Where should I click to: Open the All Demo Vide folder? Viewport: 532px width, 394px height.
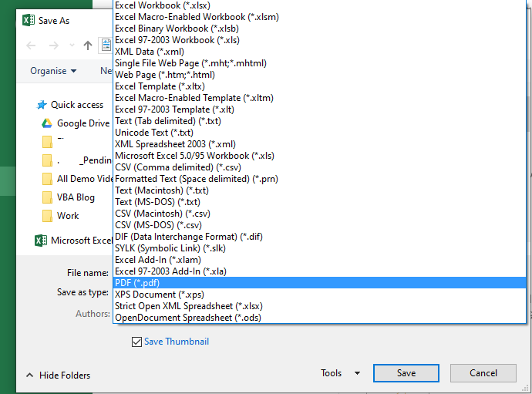click(x=85, y=179)
